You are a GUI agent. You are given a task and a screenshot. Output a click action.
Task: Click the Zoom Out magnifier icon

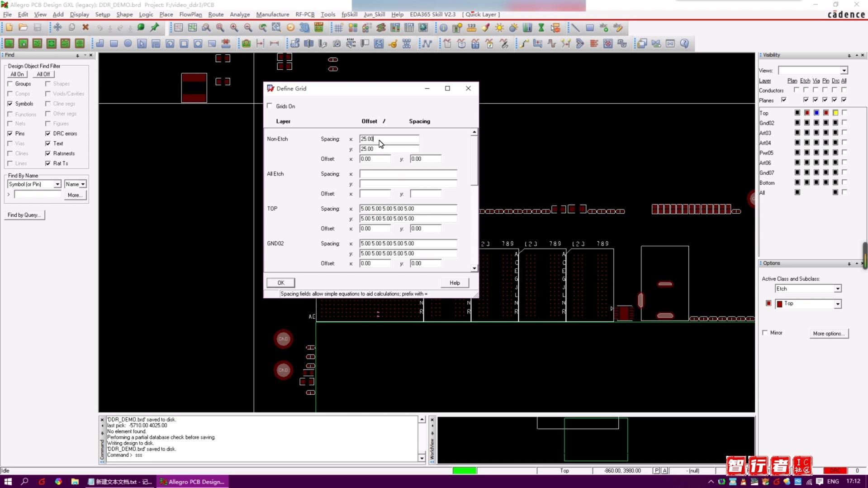point(248,28)
